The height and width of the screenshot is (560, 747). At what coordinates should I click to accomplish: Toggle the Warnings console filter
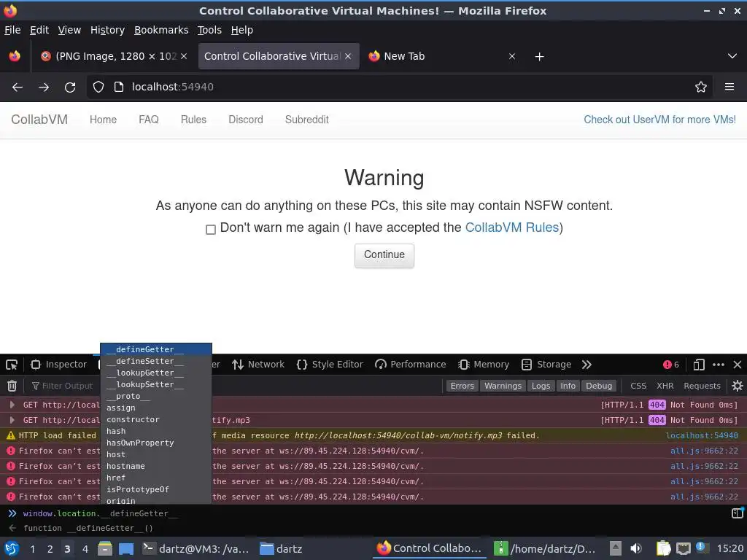tap(503, 386)
